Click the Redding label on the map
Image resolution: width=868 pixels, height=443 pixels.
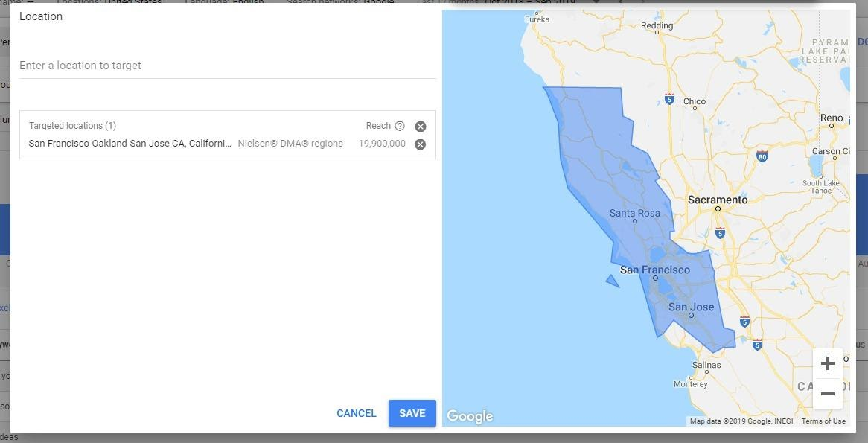[657, 25]
